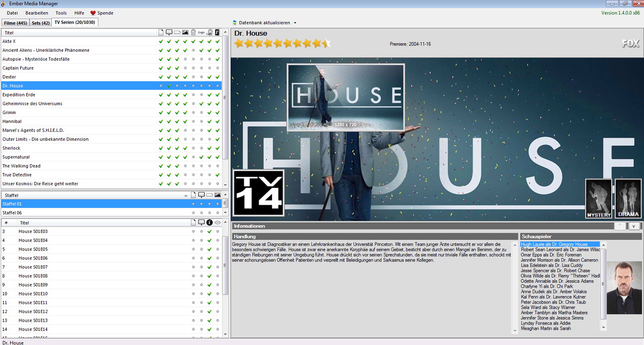The height and width of the screenshot is (345, 644).
Task: Click the page icon in the episode list header
Action: tap(193, 222)
